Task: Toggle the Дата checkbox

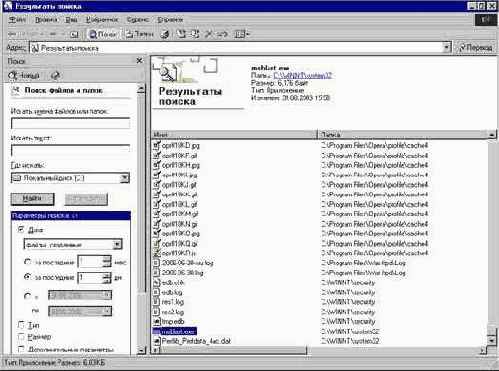Action: pos(22,229)
